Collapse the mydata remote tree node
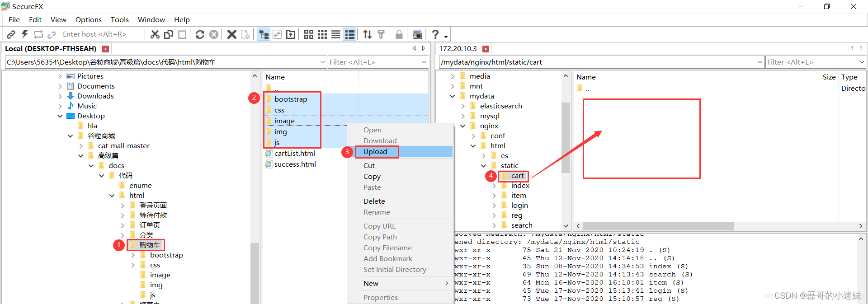This screenshot has height=304, width=868. (452, 96)
